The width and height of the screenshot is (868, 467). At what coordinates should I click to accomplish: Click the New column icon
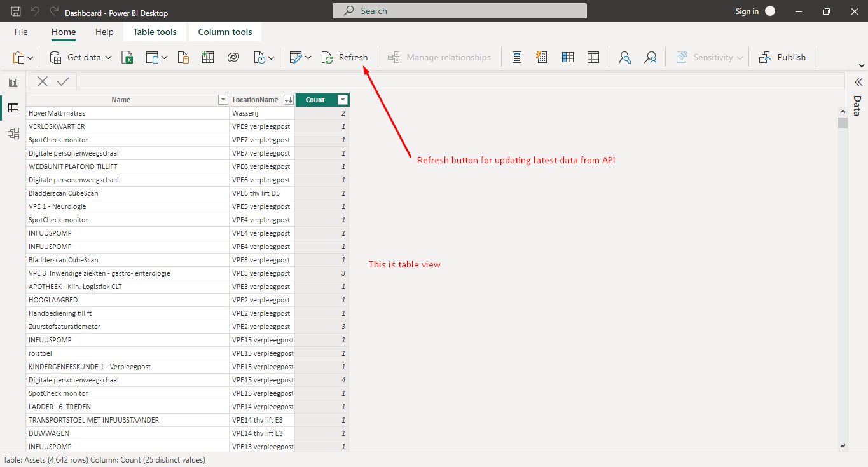568,58
